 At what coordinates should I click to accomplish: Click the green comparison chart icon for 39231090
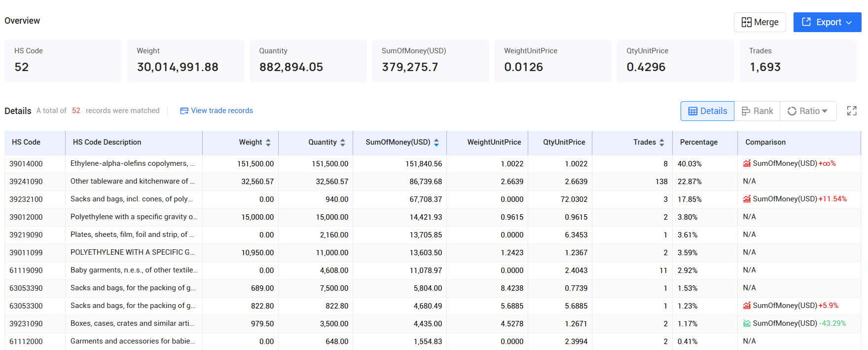(747, 323)
